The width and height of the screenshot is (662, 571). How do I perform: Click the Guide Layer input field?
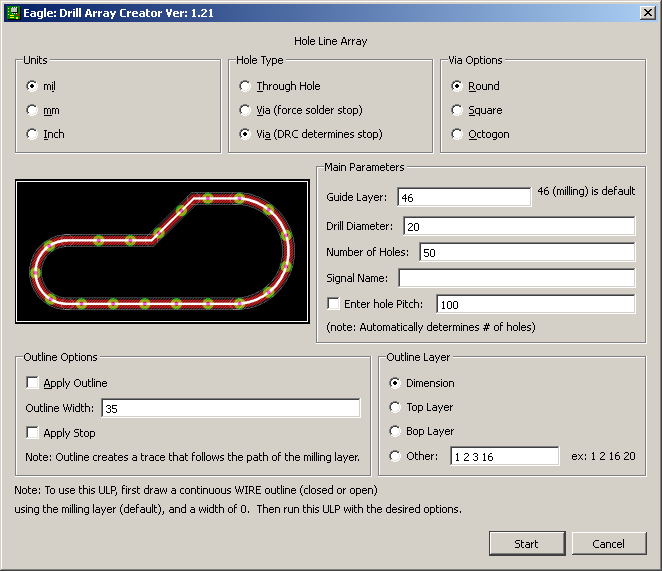pos(464,197)
